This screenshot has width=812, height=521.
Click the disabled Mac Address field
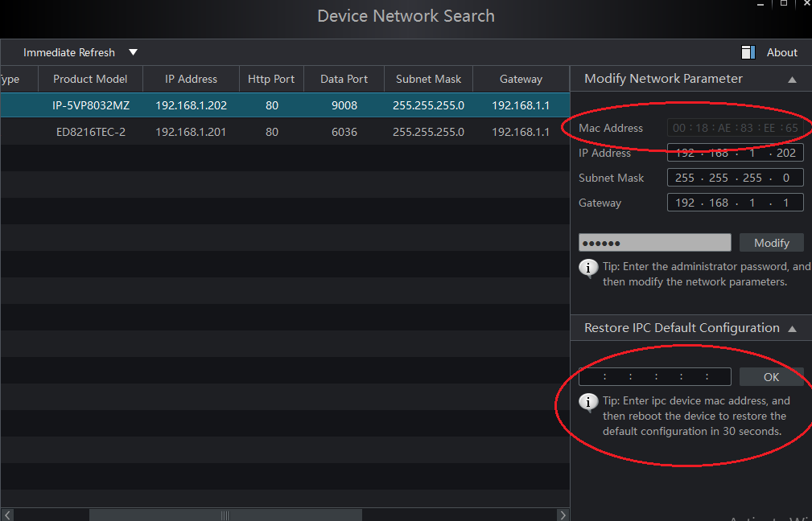pos(736,128)
